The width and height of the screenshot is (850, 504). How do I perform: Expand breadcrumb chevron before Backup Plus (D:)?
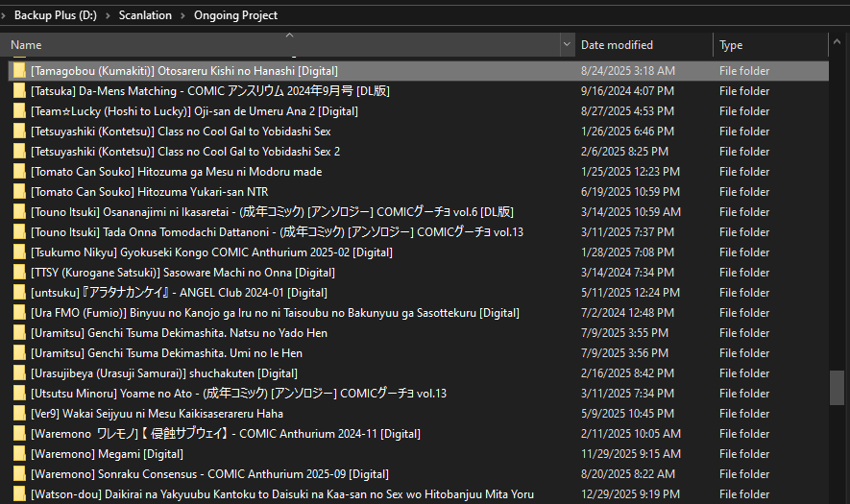[3, 15]
